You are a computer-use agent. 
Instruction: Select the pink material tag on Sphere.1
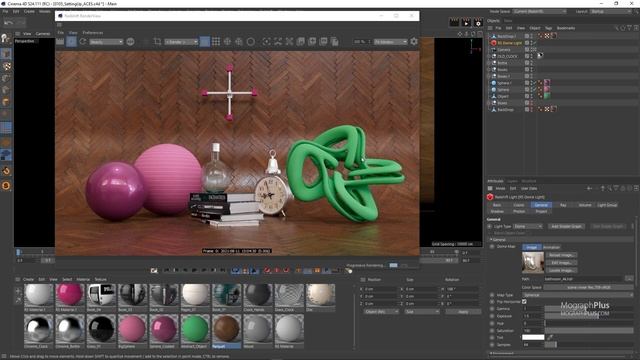coord(547,83)
